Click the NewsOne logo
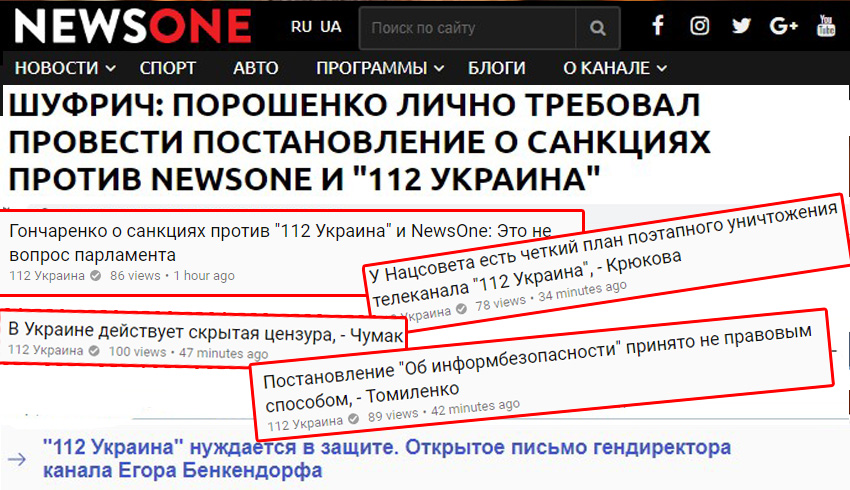Screen dimensions: 850x490 click(132, 26)
